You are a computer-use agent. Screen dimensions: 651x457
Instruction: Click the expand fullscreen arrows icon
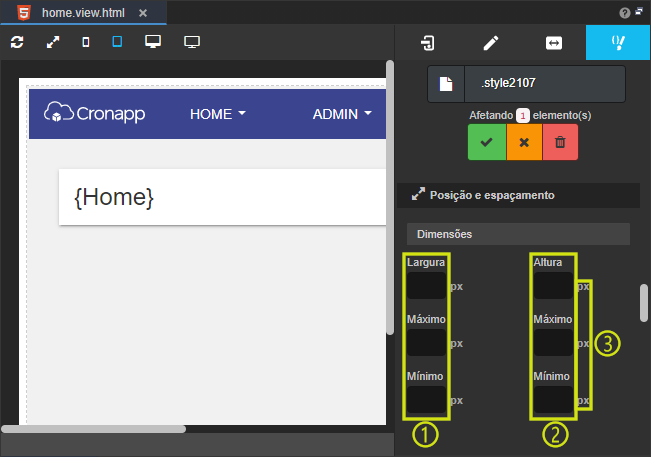point(53,42)
